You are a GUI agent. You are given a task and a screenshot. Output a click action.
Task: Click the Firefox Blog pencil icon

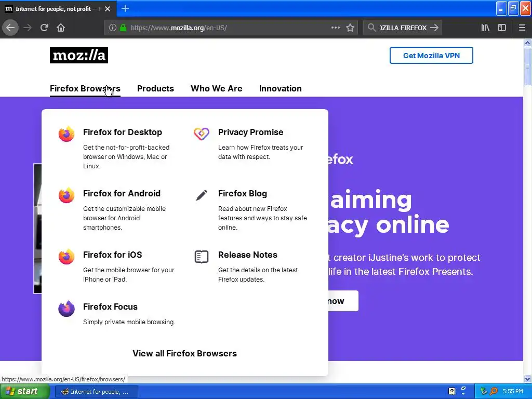click(x=202, y=195)
